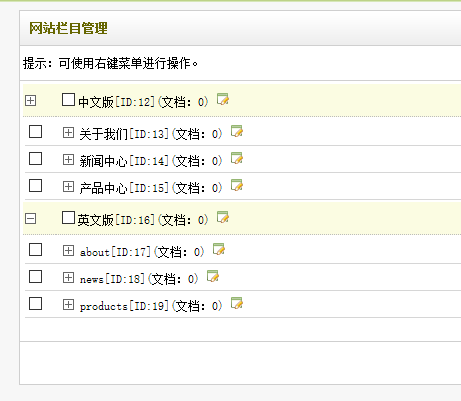The height and width of the screenshot is (401, 461).
Task: Edit products ID:19 using its note icon
Action: point(237,303)
